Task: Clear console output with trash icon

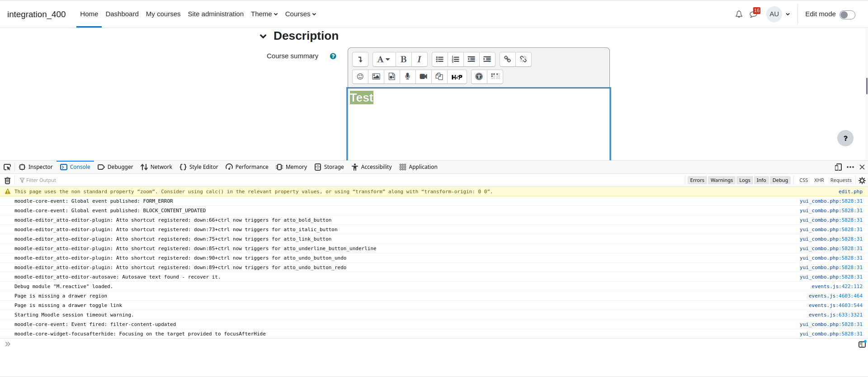Action: point(8,181)
